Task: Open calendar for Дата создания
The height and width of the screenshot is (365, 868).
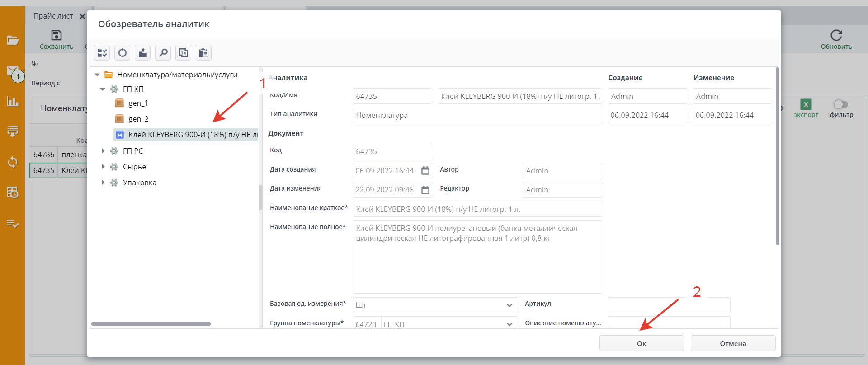Action: point(425,171)
